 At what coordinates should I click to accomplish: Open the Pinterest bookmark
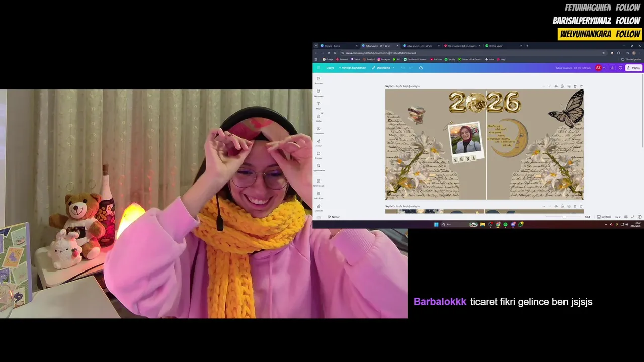coord(342,59)
